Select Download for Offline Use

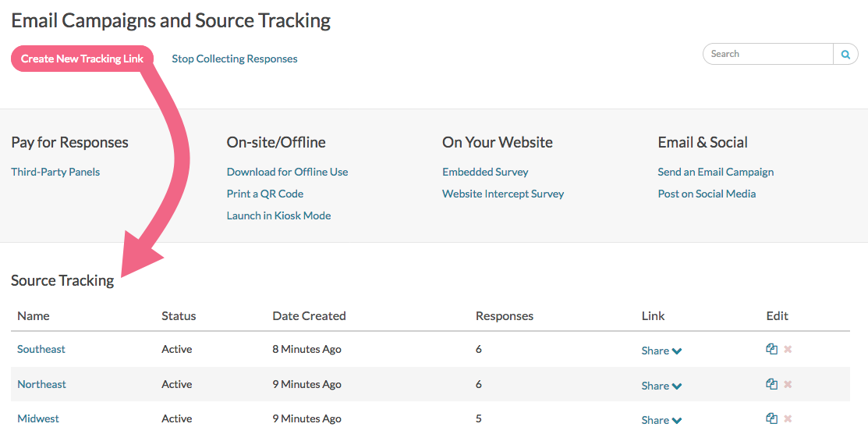287,172
